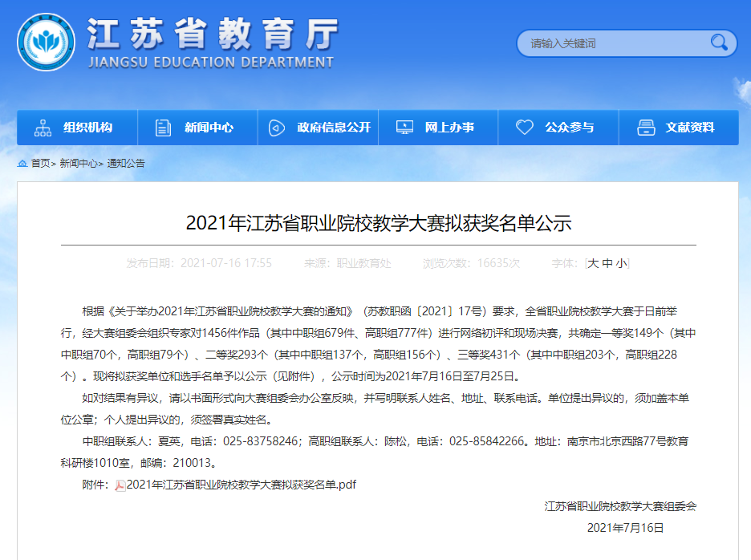Go to 通知公告 in the breadcrumb

(126, 164)
